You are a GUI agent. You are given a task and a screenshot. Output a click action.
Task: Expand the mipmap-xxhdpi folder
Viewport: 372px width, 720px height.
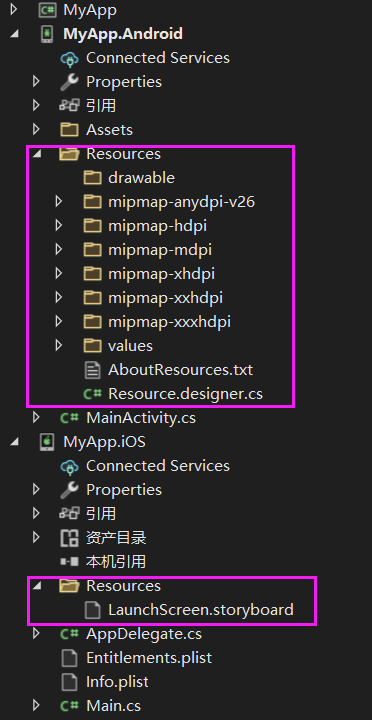58,298
